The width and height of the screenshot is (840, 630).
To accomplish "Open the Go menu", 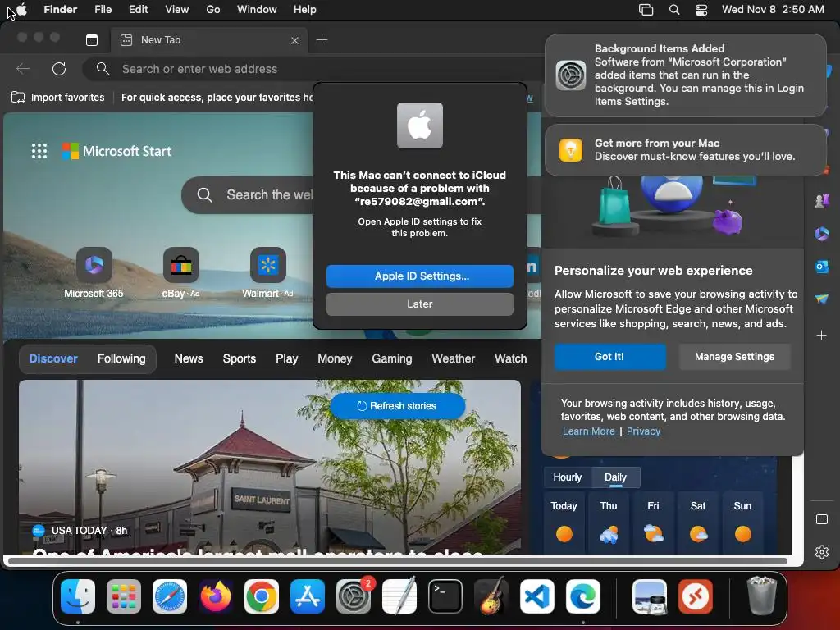I will click(213, 9).
